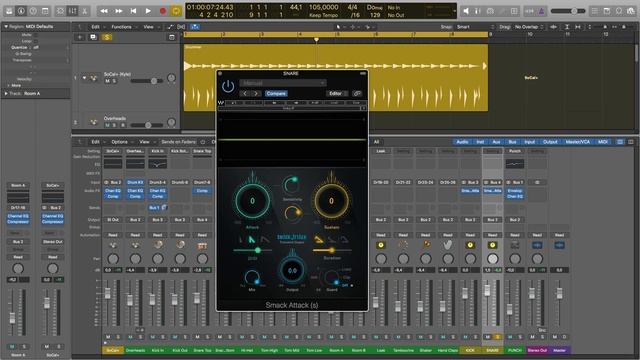
Task: Click the Smack Attack Output knob
Action: [x=292, y=271]
